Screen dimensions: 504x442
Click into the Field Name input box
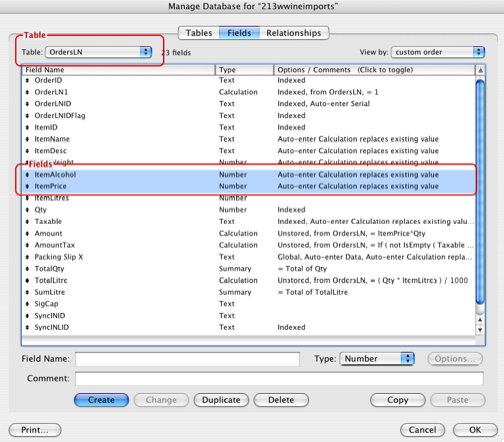coord(187,359)
